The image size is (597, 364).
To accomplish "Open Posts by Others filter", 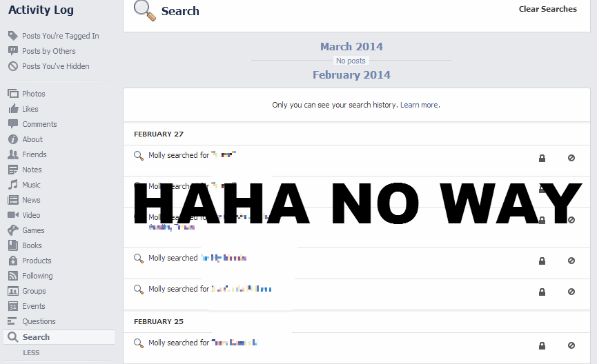I will 49,51.
